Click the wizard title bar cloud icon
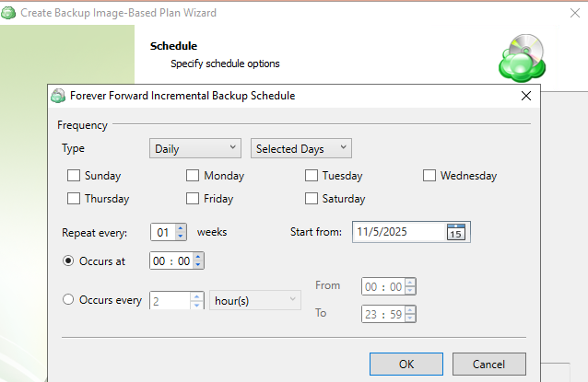Image resolution: width=588 pixels, height=382 pixels. (x=9, y=11)
